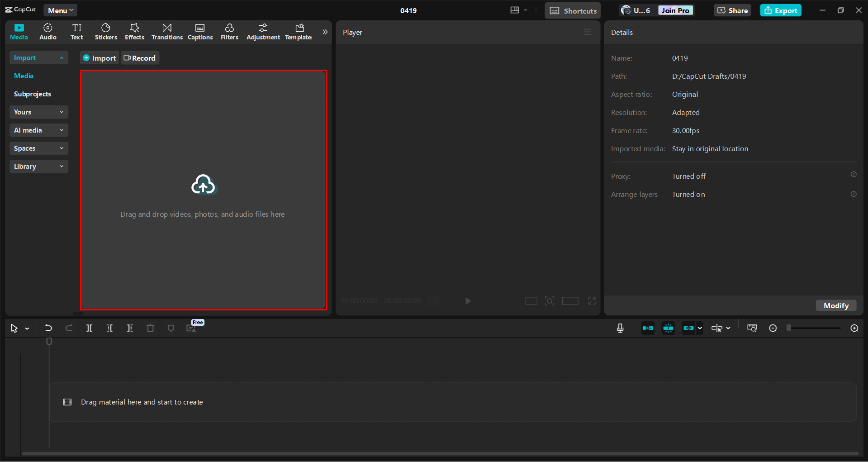This screenshot has height=462, width=868.
Task: Open the Menu dropdown near CapCut logo
Action: 60,10
